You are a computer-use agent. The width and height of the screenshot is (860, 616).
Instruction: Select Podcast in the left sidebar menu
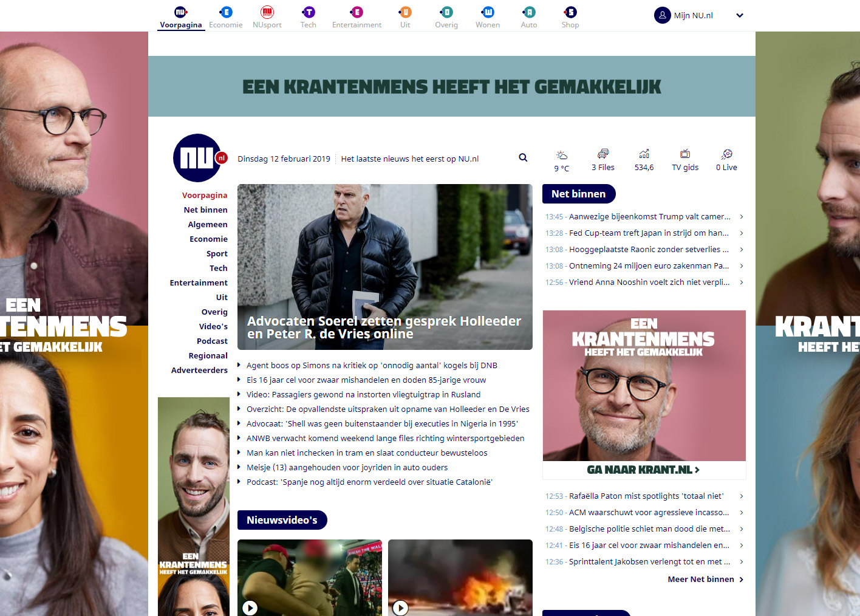click(212, 341)
